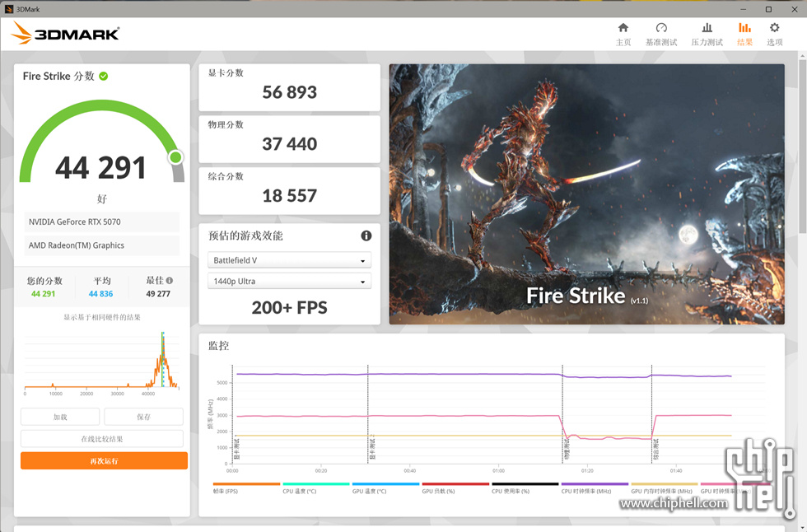807x532 pixels.
Task: Click the orange 再次运行 run again button
Action: (x=104, y=461)
